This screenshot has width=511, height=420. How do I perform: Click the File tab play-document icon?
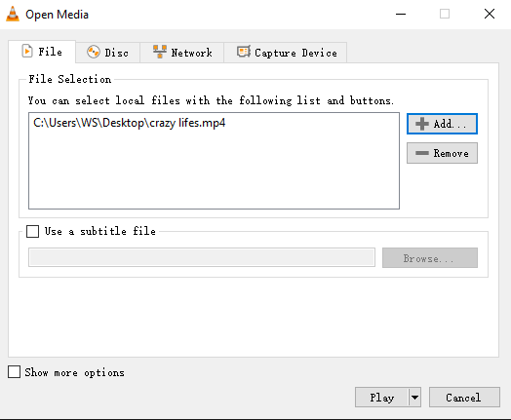(27, 51)
